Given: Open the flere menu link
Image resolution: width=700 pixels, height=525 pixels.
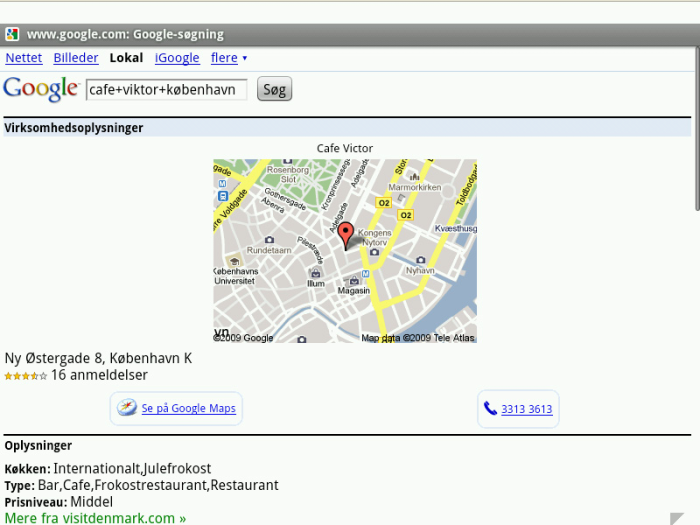Looking at the screenshot, I should click(224, 58).
